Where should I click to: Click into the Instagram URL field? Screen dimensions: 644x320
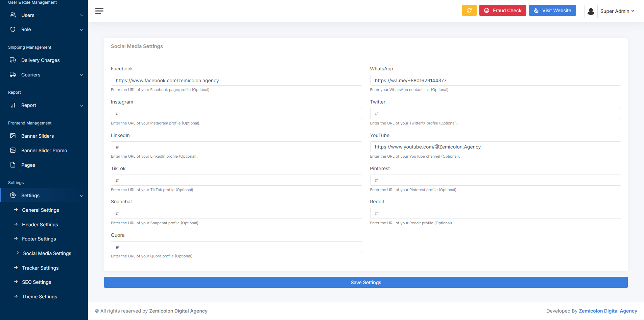click(x=236, y=114)
